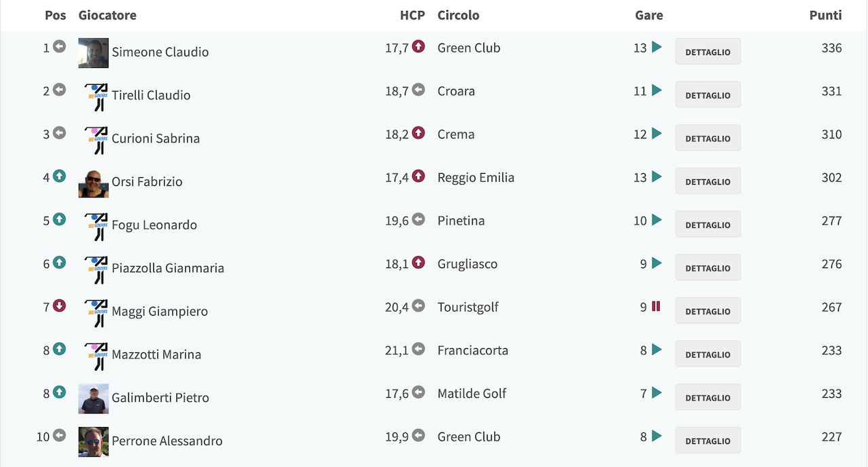Sort by the Punti column header
This screenshot has height=467, width=868.
coord(825,15)
